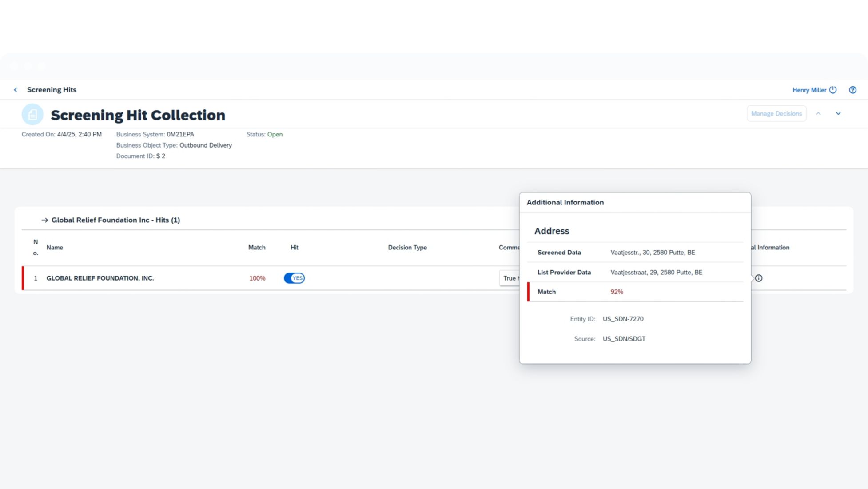Screen dimensions: 868x489
Task: Click the power icon next to Henry Miller
Action: click(833, 90)
